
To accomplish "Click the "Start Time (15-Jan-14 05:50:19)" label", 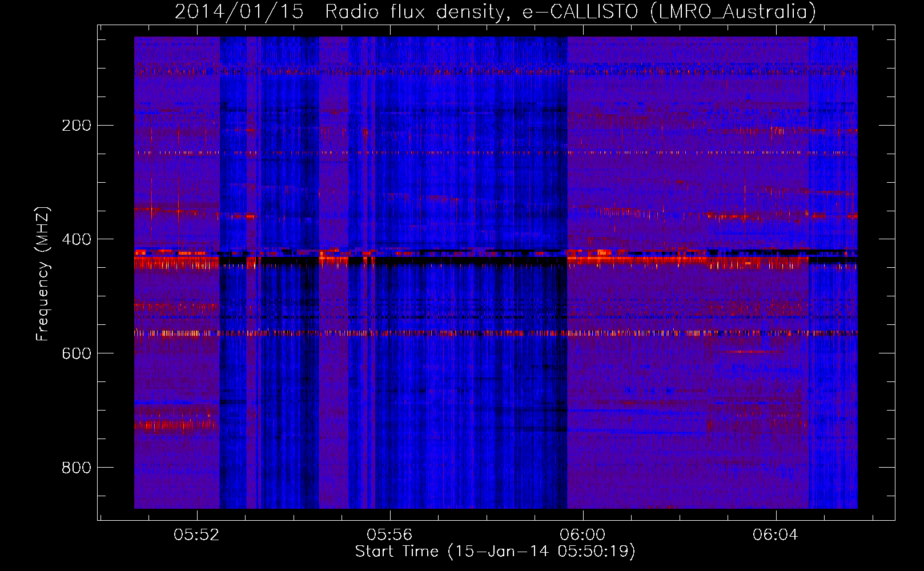I will point(495,552).
